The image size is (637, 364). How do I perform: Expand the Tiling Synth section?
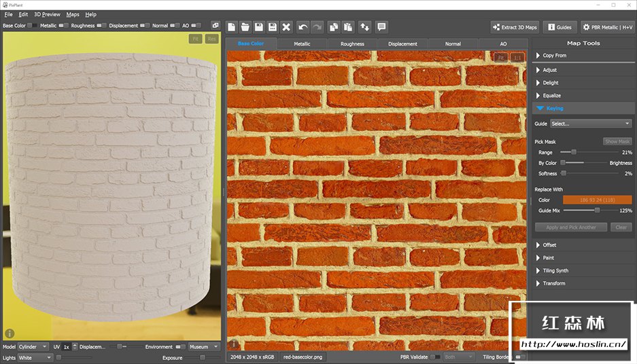(583, 271)
